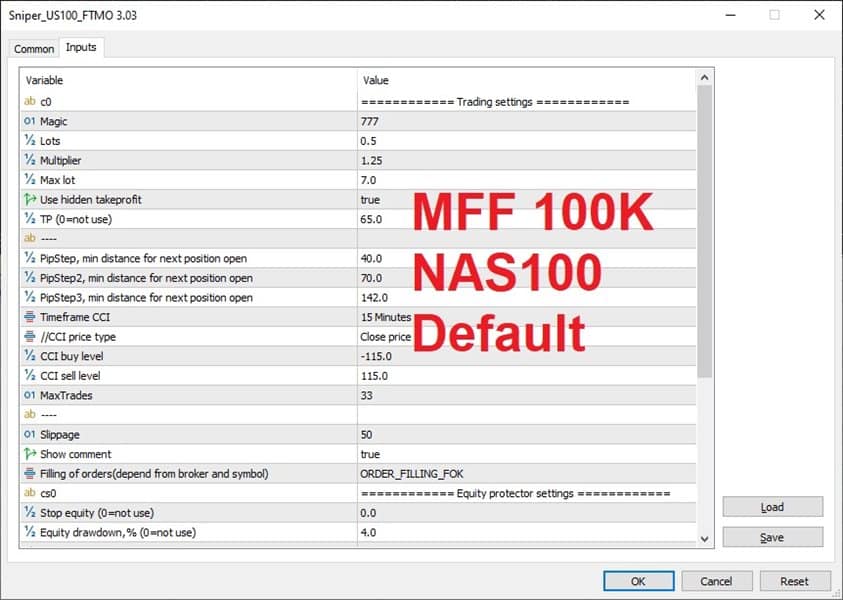Click the Load button
This screenshot has height=600, width=843.
click(x=773, y=507)
